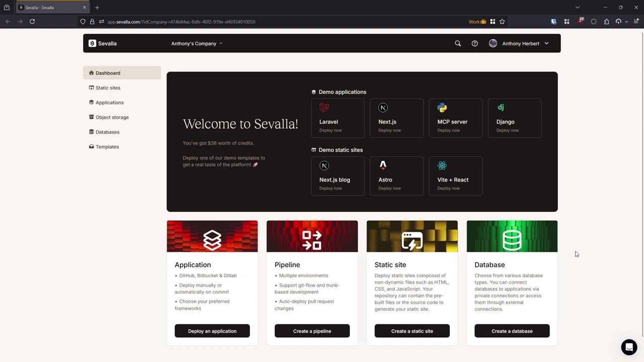The width and height of the screenshot is (644, 362).
Task: Click the site security padlock icon
Action: (92, 22)
